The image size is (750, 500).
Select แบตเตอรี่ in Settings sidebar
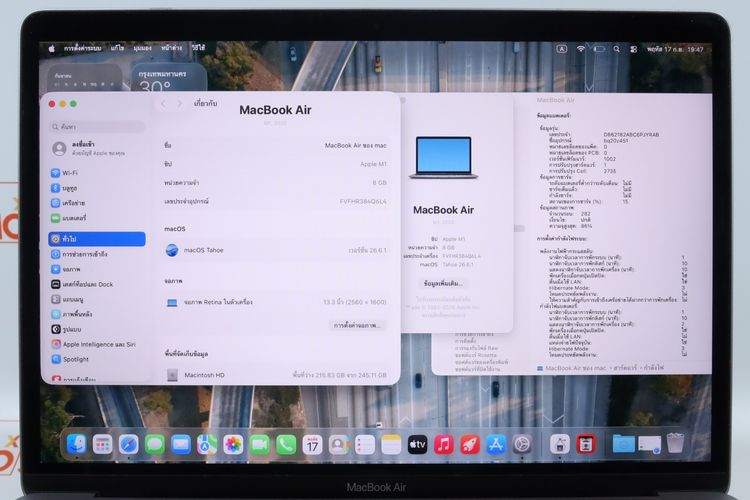[x=97, y=218]
